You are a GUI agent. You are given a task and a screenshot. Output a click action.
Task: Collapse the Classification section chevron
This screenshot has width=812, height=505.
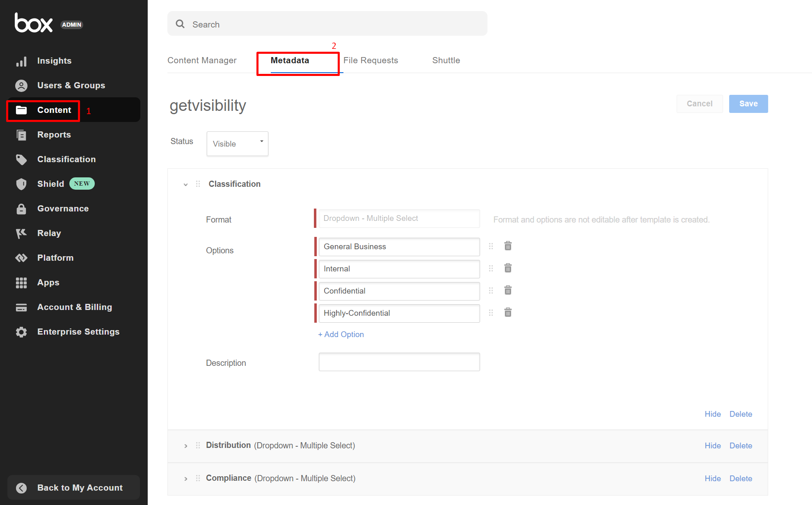point(186,184)
